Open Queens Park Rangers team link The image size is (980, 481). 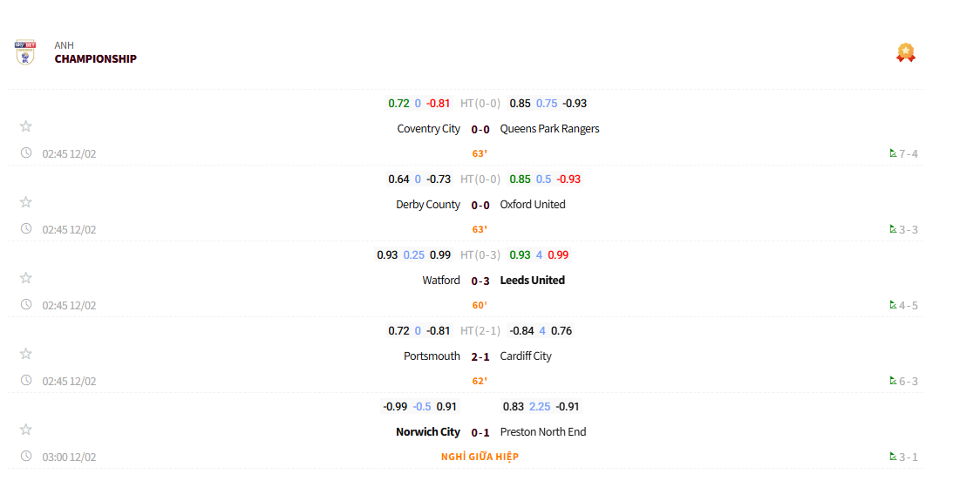pos(549,129)
